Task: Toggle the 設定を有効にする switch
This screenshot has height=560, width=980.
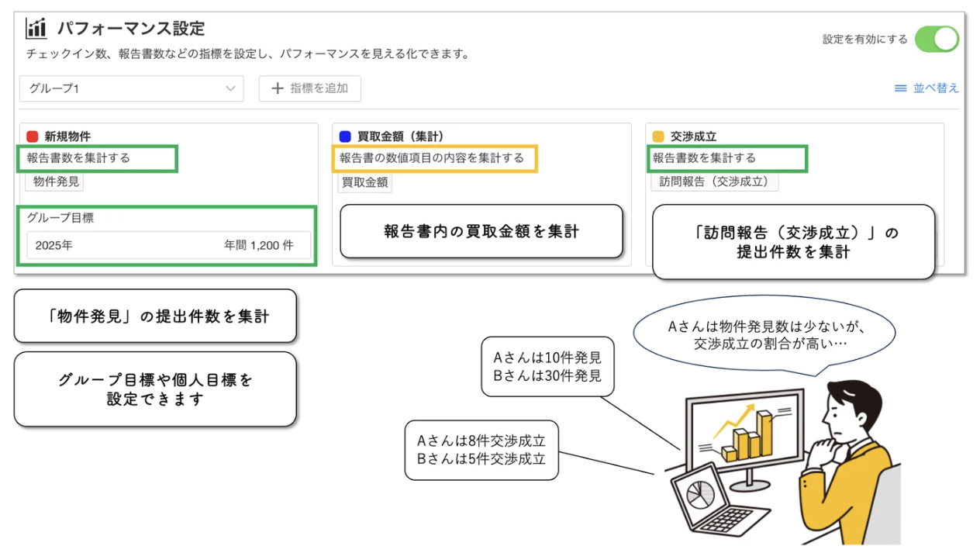Action: (x=937, y=39)
